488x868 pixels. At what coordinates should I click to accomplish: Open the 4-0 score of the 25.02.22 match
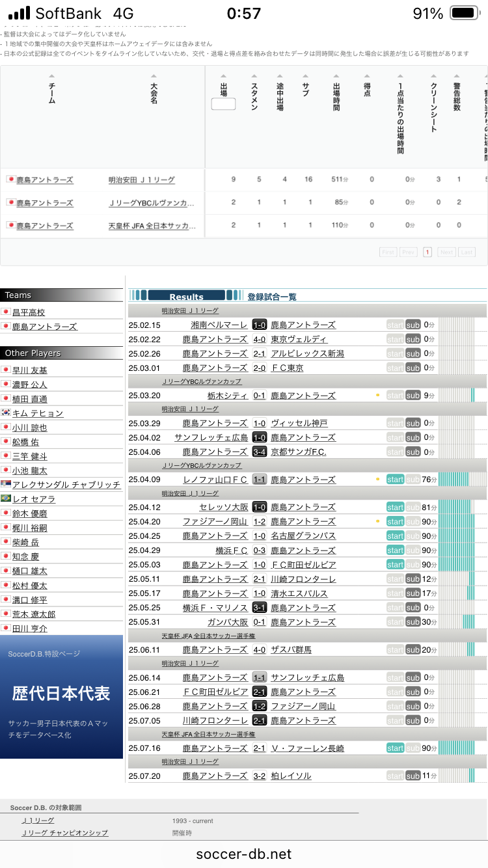(x=259, y=339)
